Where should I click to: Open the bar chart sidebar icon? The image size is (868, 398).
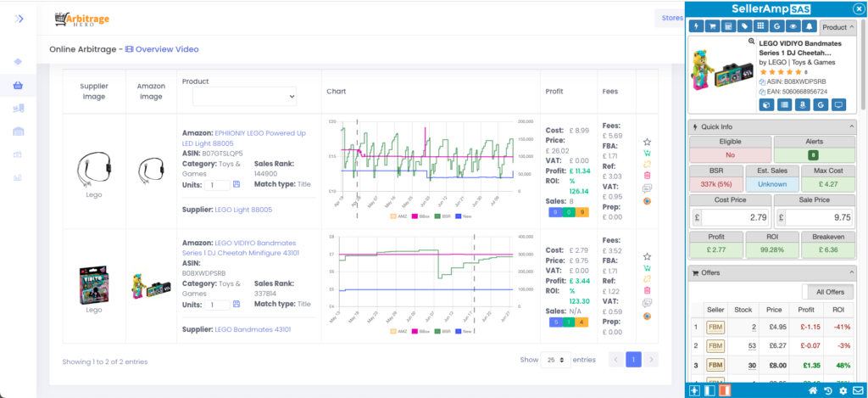18,177
